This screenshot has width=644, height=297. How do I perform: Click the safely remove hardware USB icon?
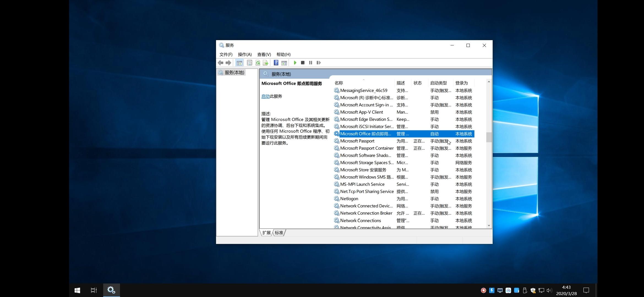pyautogui.click(x=525, y=290)
